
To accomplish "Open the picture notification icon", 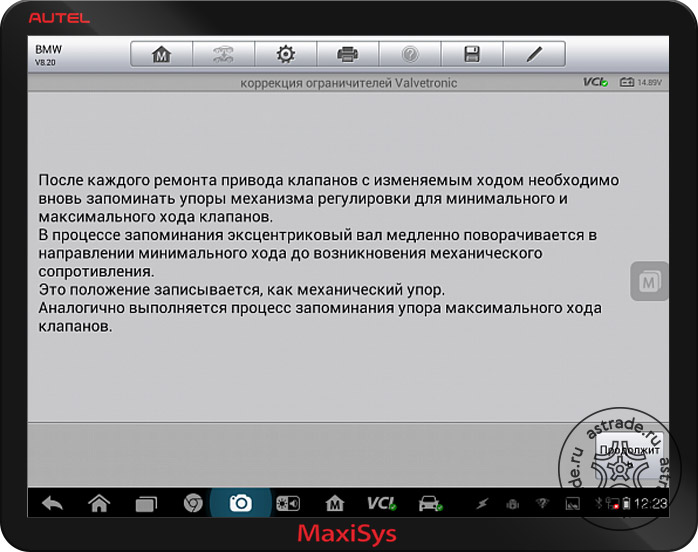I will [x=572, y=504].
